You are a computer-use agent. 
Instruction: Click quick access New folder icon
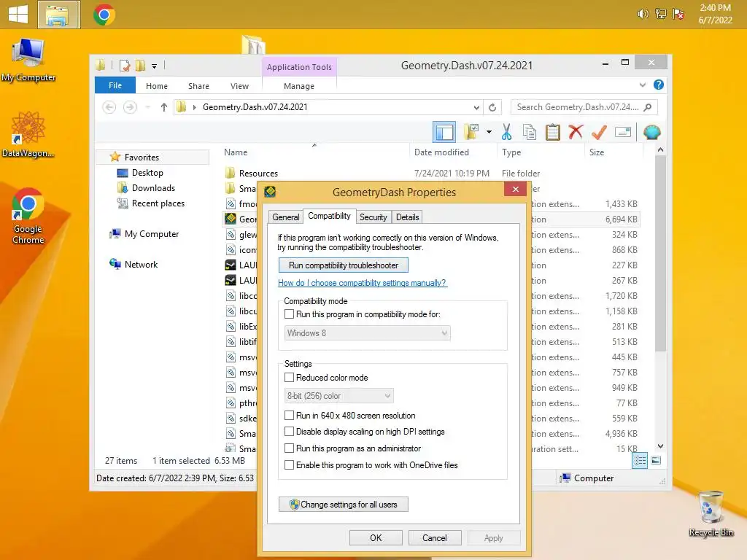140,65
